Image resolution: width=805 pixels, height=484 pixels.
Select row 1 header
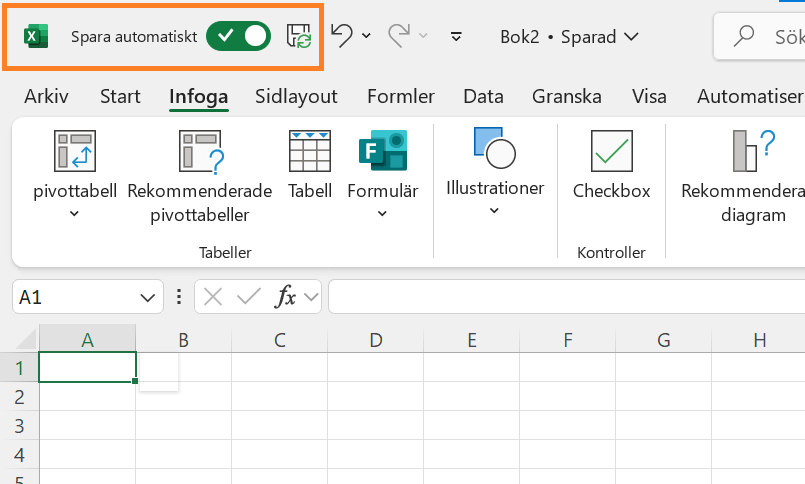[x=19, y=367]
